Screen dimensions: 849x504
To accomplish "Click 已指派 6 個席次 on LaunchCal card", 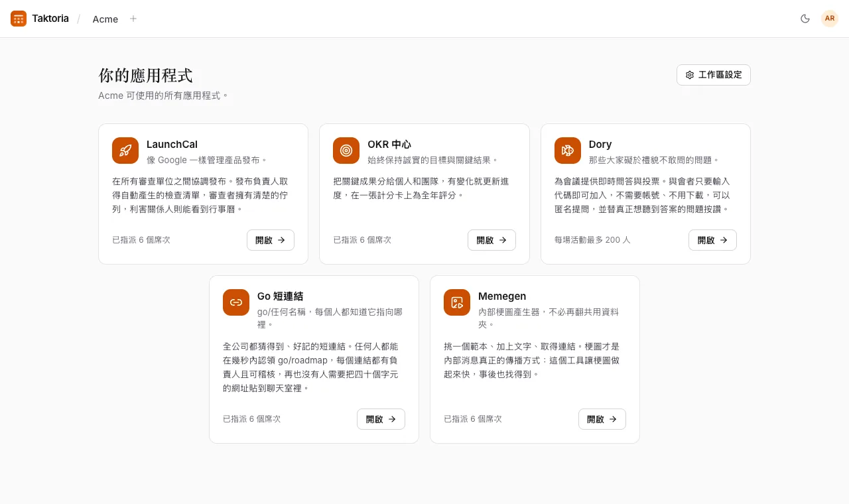I will (x=141, y=240).
